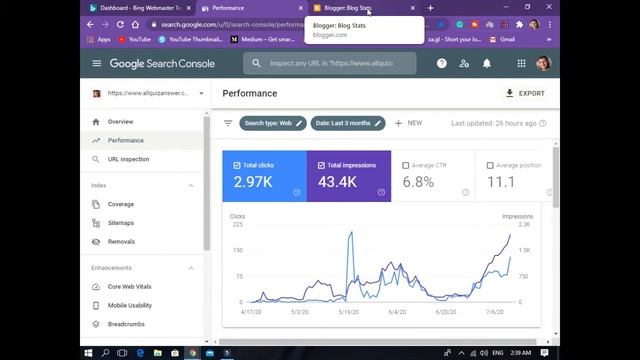Screen dimensions: 640x360
Task: Click the volume icon in tray
Action: [484, 353]
